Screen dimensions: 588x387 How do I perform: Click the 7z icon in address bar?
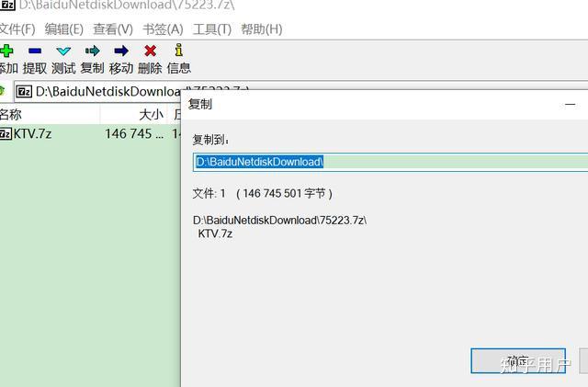[25, 91]
